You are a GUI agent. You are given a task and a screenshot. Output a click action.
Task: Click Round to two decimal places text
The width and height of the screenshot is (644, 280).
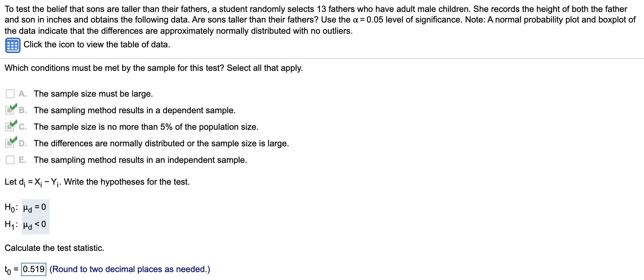(x=130, y=269)
